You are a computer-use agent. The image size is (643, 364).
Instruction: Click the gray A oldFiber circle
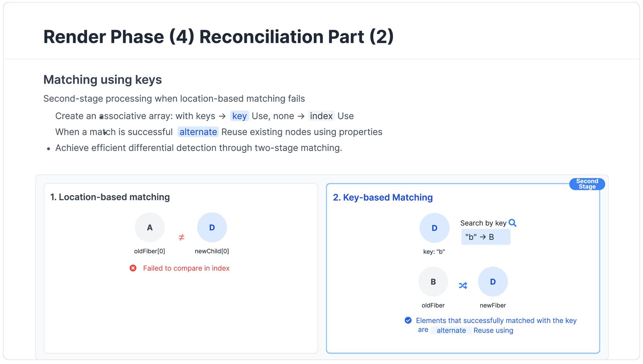pyautogui.click(x=149, y=227)
